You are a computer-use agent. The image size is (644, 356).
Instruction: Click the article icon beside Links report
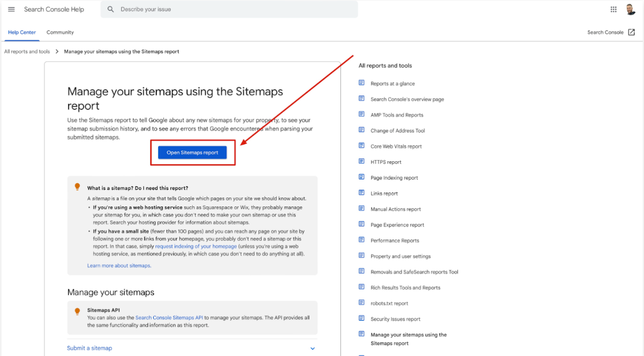tap(362, 193)
